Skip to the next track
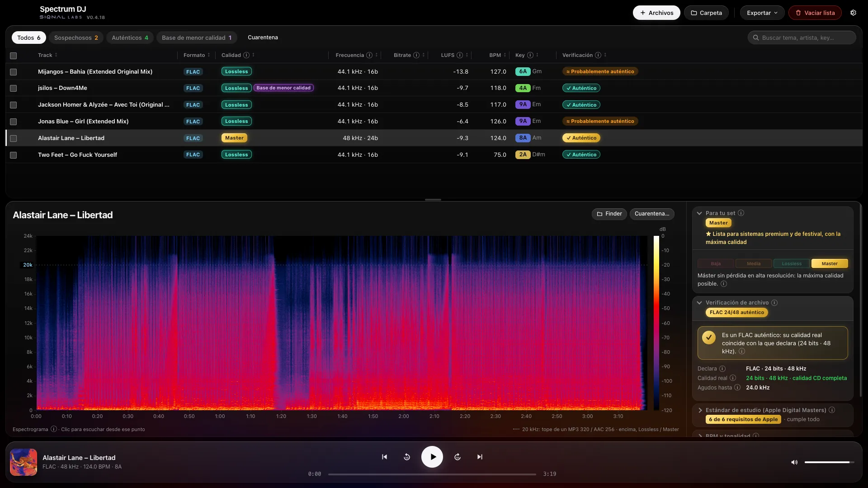 coord(480,457)
